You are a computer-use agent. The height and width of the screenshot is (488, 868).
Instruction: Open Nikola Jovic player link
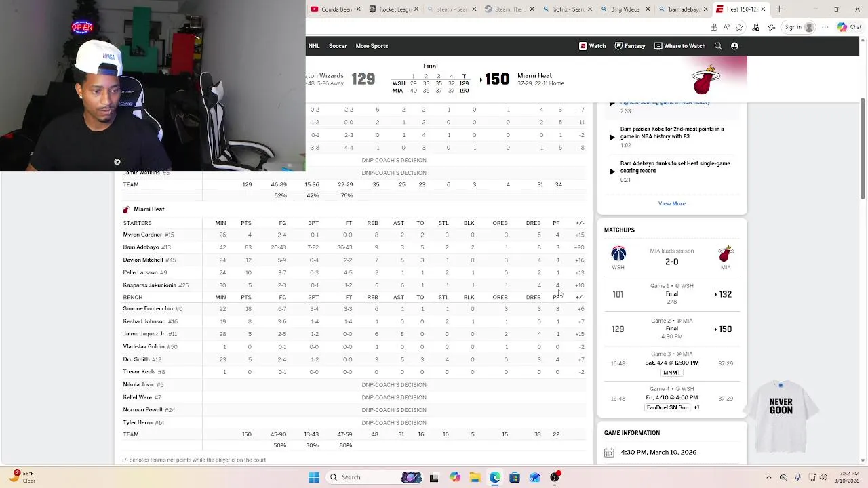click(138, 385)
